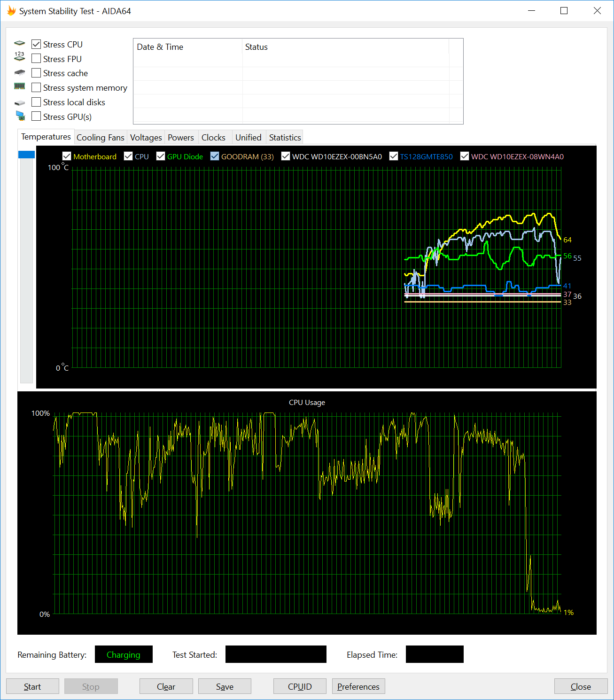Image resolution: width=614 pixels, height=700 pixels.
Task: Click the Status column header
Action: [x=346, y=47]
